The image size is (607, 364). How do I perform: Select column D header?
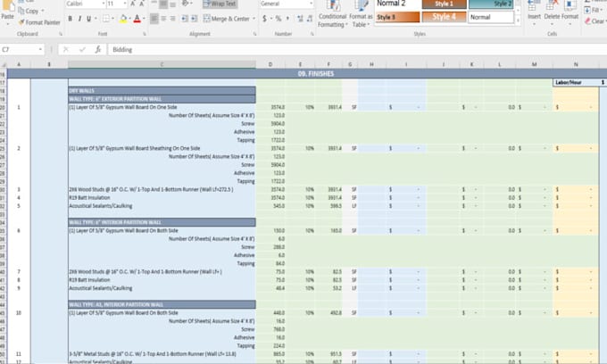click(270, 64)
